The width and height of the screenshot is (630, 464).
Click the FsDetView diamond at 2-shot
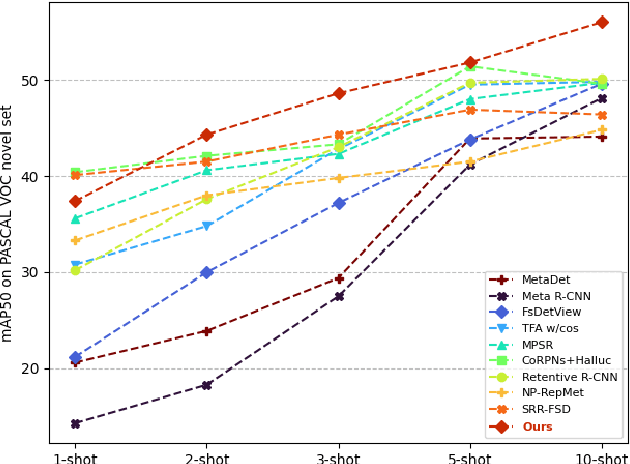point(207,273)
